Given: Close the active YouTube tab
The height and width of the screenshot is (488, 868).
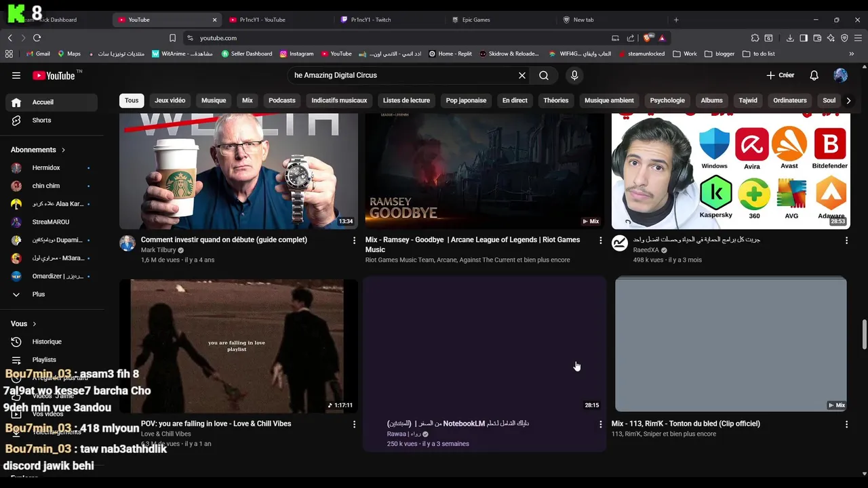Looking at the screenshot, I should pyautogui.click(x=215, y=20).
